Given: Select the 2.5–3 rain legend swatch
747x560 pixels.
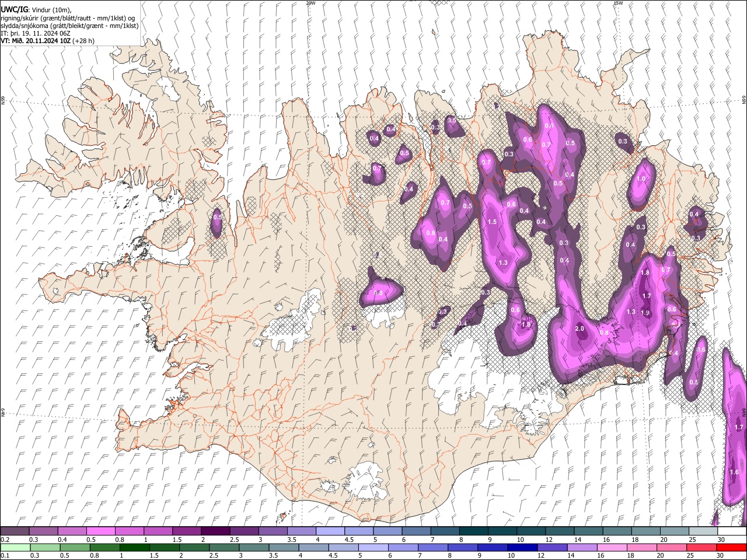Looking at the screenshot, I should (224, 547).
